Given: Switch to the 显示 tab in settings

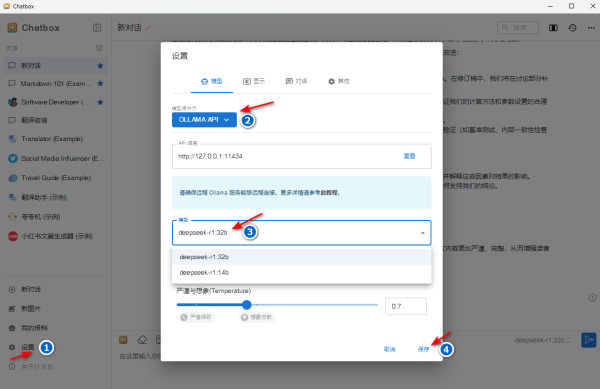Looking at the screenshot, I should [x=254, y=81].
